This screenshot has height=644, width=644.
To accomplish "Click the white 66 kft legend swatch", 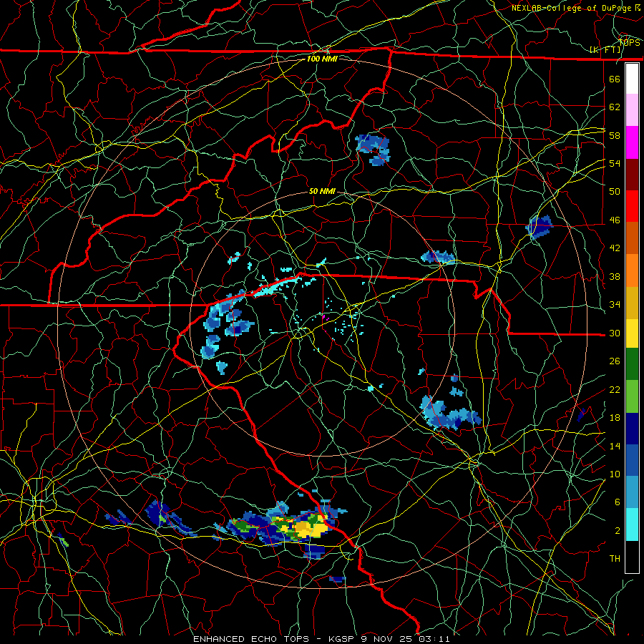I will [632, 79].
